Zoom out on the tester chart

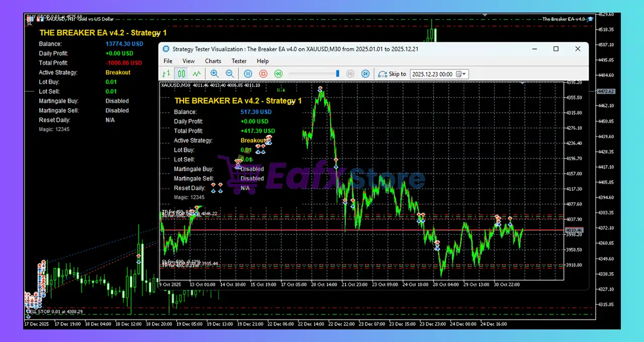(229, 74)
